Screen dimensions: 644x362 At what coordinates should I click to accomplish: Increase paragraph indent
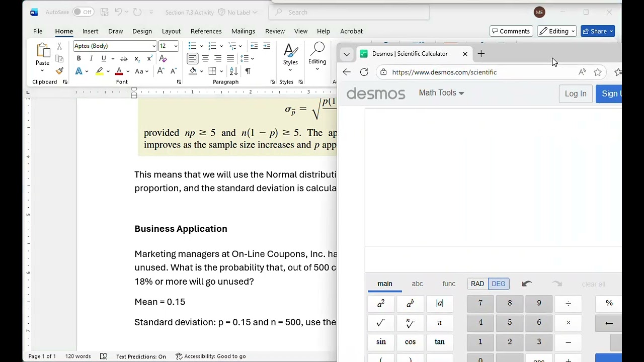click(267, 46)
